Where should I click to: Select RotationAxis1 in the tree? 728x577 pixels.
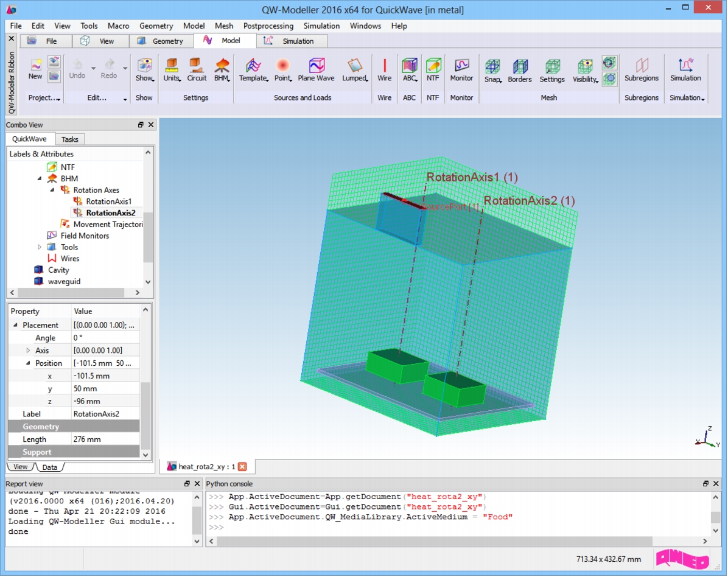coord(108,201)
